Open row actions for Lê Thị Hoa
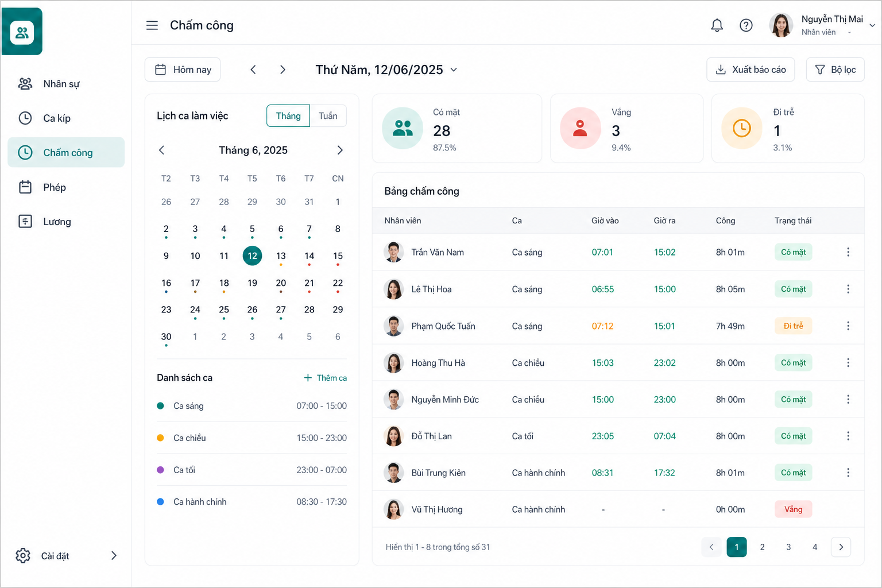The width and height of the screenshot is (882, 588). (x=848, y=289)
